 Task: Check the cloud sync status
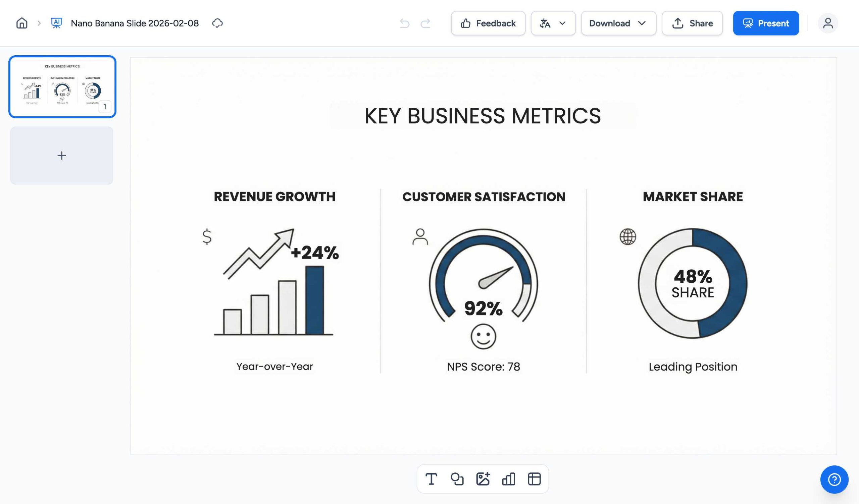pyautogui.click(x=218, y=23)
